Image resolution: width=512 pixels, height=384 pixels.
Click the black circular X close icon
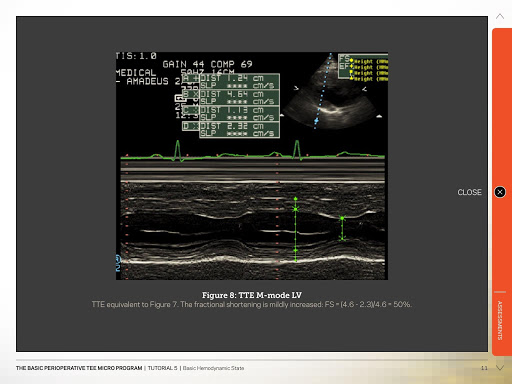[500, 192]
